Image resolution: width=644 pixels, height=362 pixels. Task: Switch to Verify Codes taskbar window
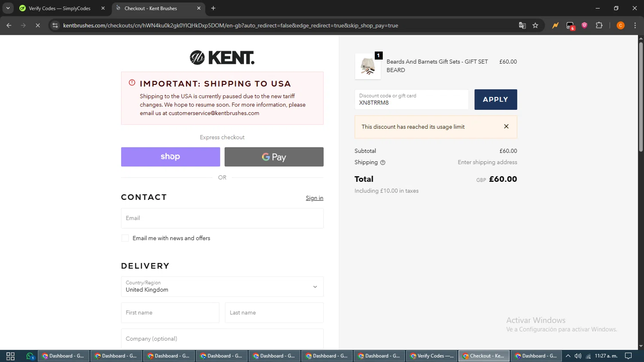(431, 356)
